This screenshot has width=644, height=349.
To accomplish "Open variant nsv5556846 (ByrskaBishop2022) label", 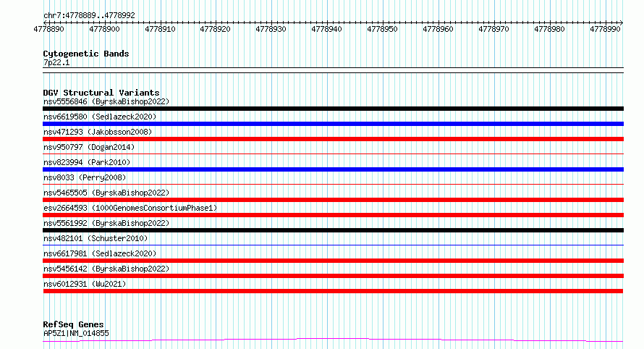I will pyautogui.click(x=106, y=101).
